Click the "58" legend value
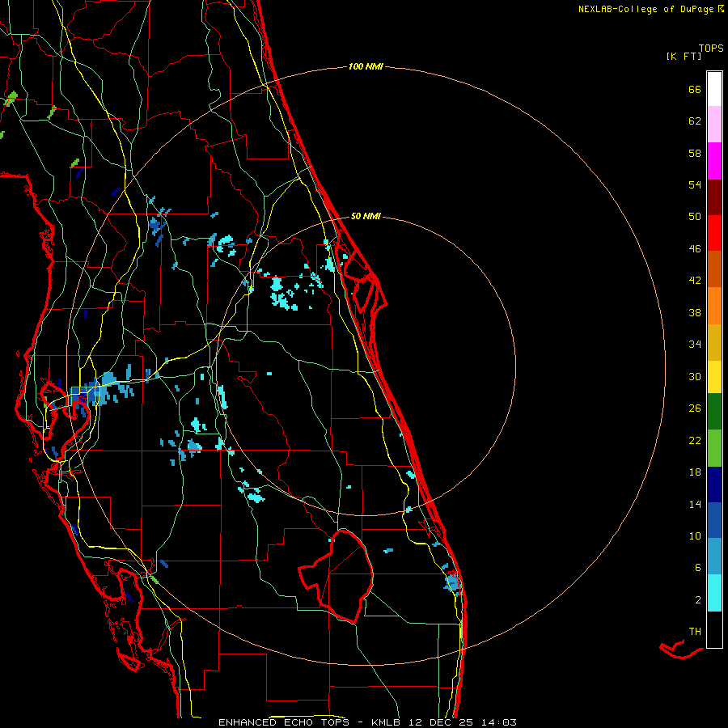Image resolution: width=728 pixels, height=728 pixels. (x=695, y=153)
